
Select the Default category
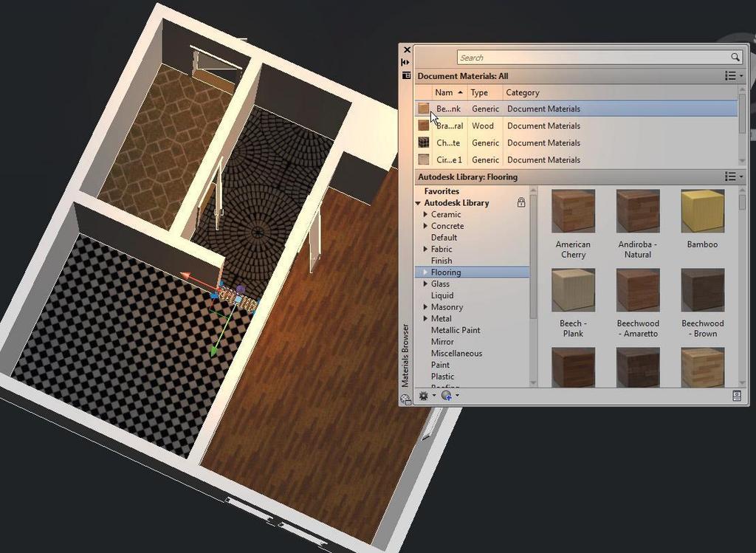coord(444,237)
